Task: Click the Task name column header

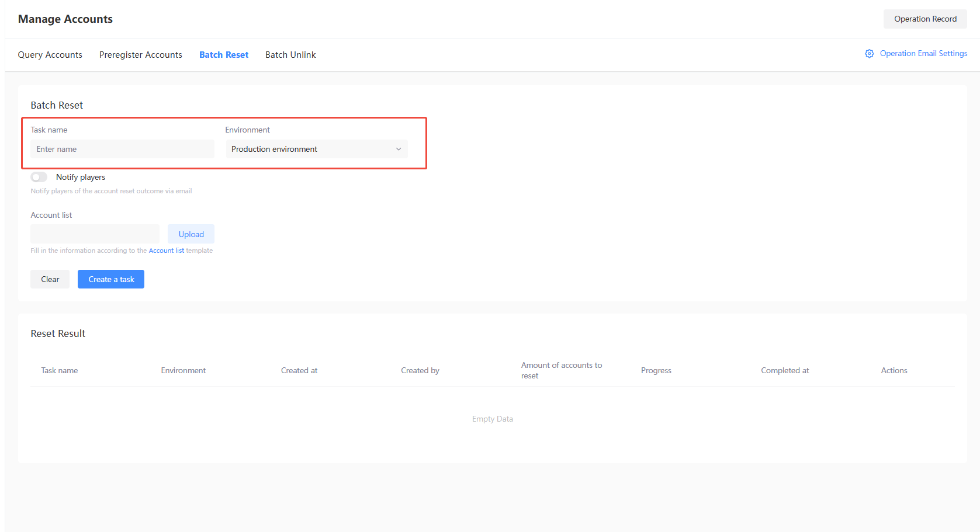Action: point(60,370)
